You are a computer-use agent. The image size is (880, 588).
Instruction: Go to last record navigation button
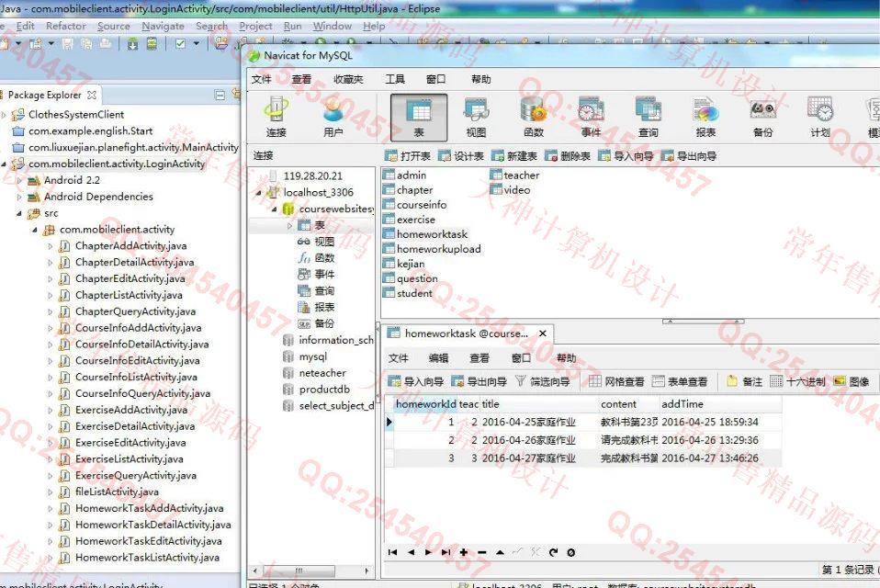coord(446,552)
